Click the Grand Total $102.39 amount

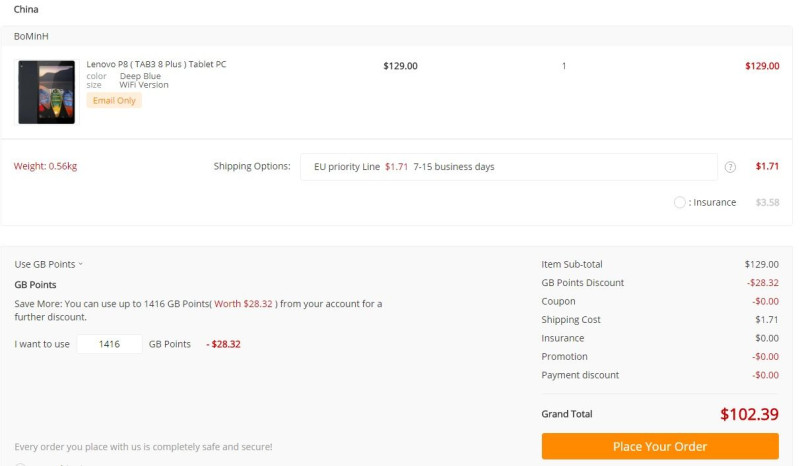click(x=749, y=414)
